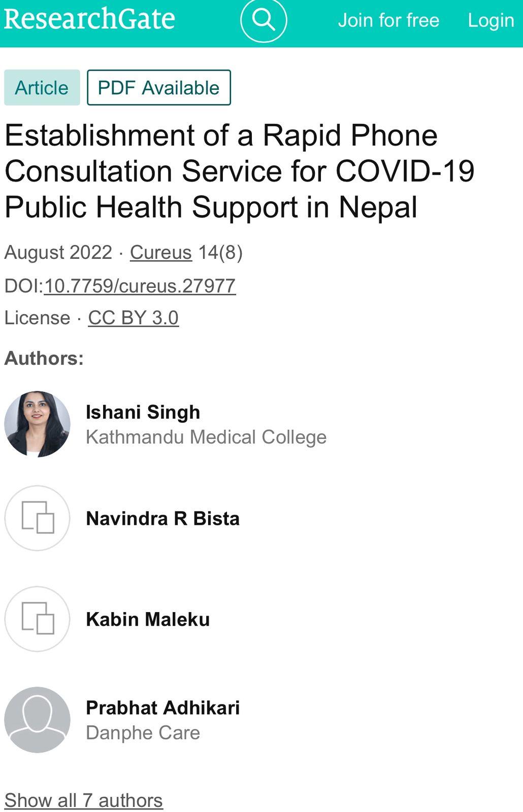Screen dimensions: 523x812
Task: Expand Show all 7 authors
Action: (83, 800)
